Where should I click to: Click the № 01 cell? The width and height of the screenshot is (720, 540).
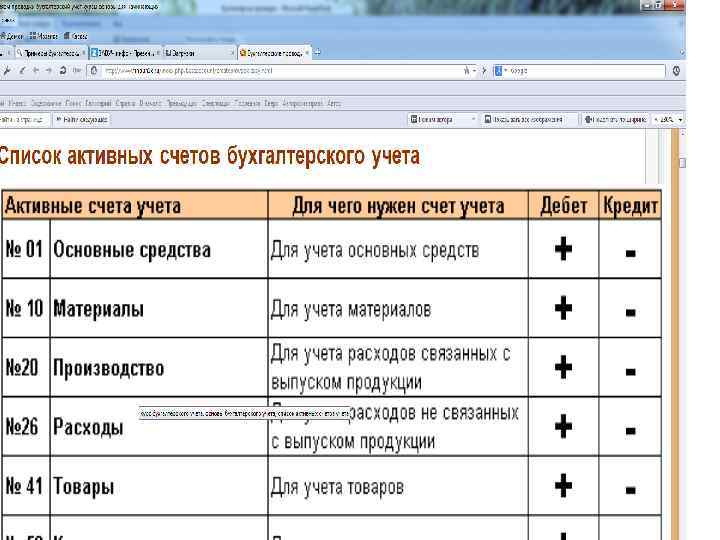25,249
